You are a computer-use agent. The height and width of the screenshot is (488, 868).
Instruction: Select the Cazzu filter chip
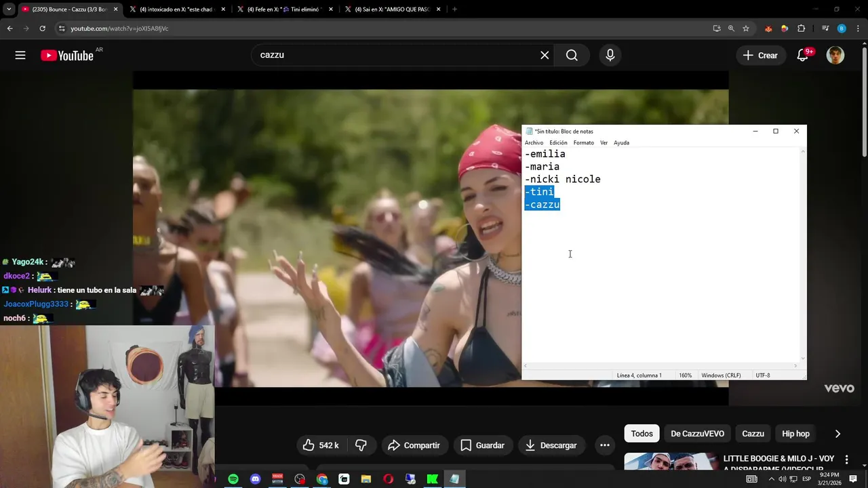pos(753,434)
